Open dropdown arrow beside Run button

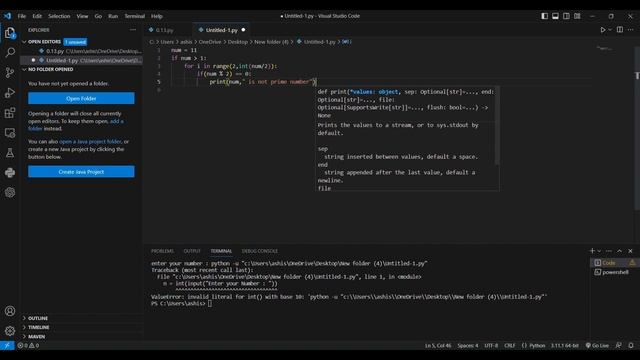click(610, 30)
